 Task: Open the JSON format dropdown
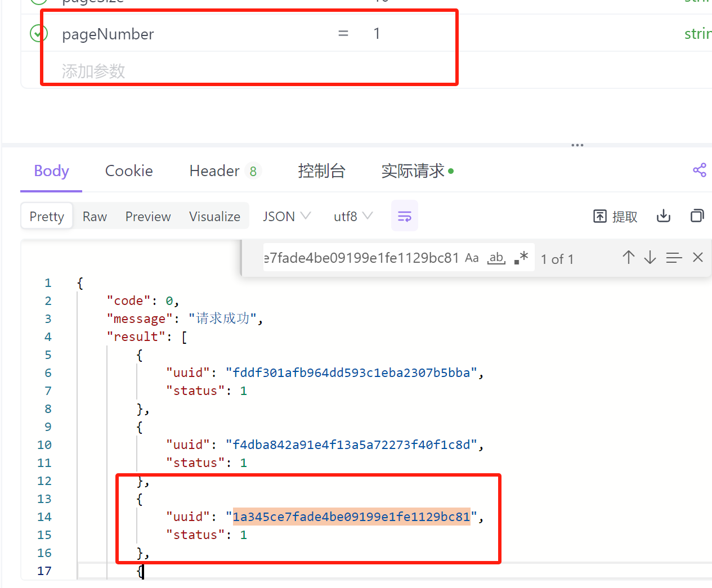click(x=286, y=217)
